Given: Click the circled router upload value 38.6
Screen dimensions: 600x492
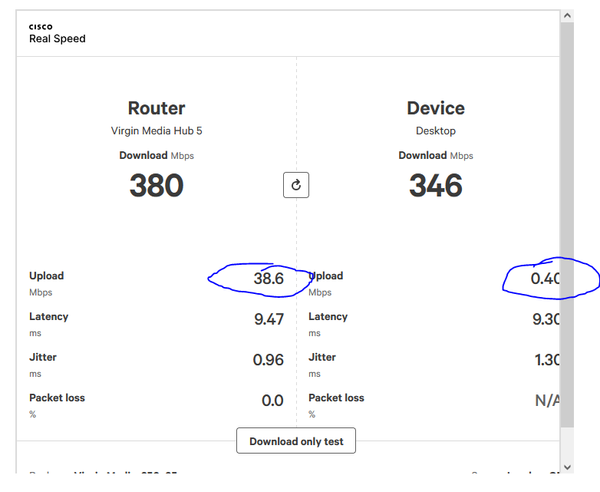Looking at the screenshot, I should pyautogui.click(x=268, y=279).
